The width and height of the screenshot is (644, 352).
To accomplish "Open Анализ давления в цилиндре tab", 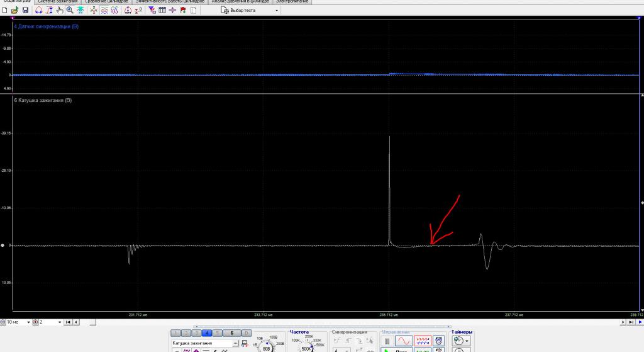I will (x=240, y=2).
